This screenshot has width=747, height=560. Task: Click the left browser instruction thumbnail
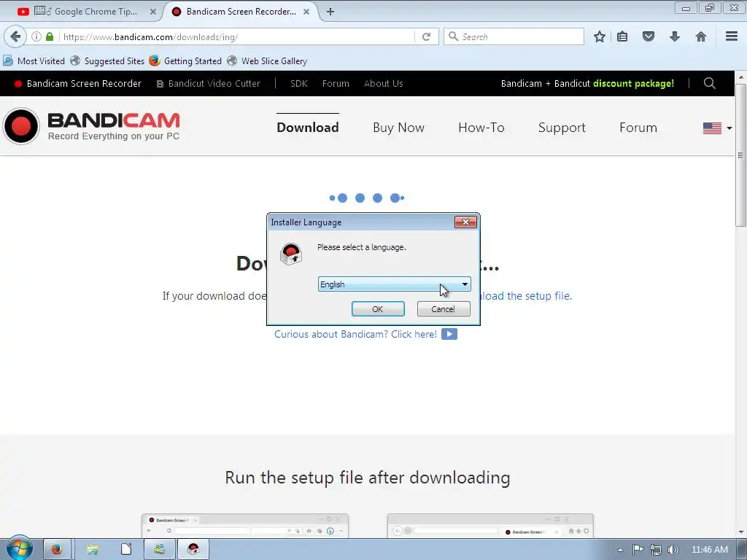(245, 526)
